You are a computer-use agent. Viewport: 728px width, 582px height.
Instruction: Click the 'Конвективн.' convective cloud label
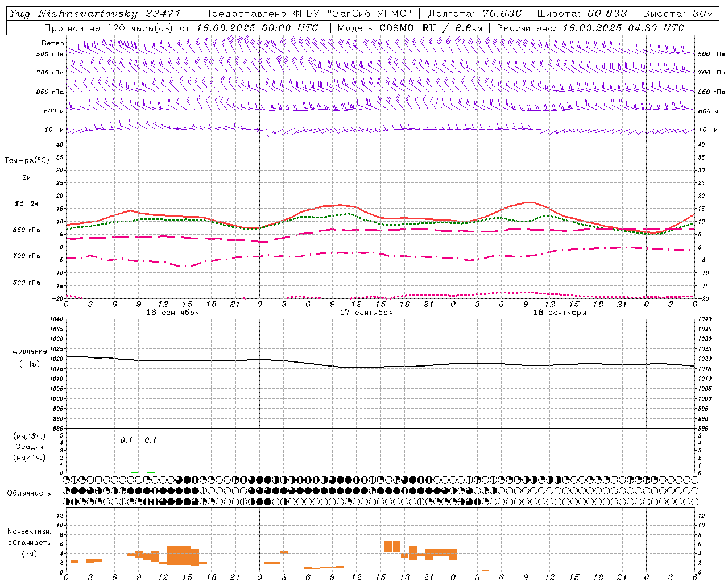[30, 531]
